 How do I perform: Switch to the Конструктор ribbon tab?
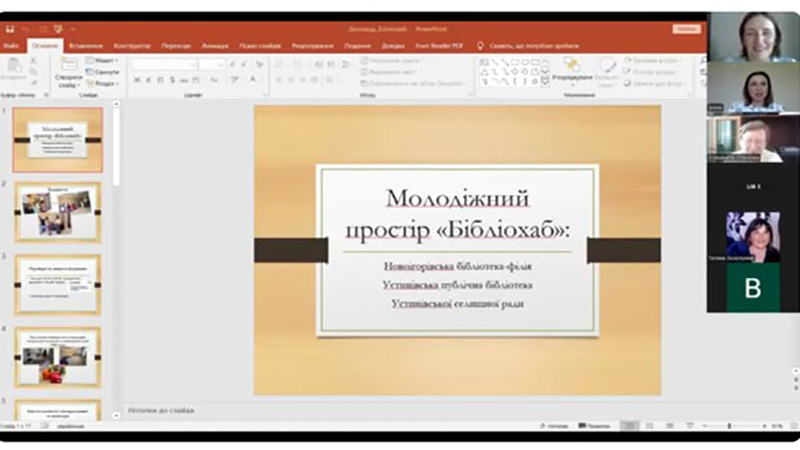(132, 46)
